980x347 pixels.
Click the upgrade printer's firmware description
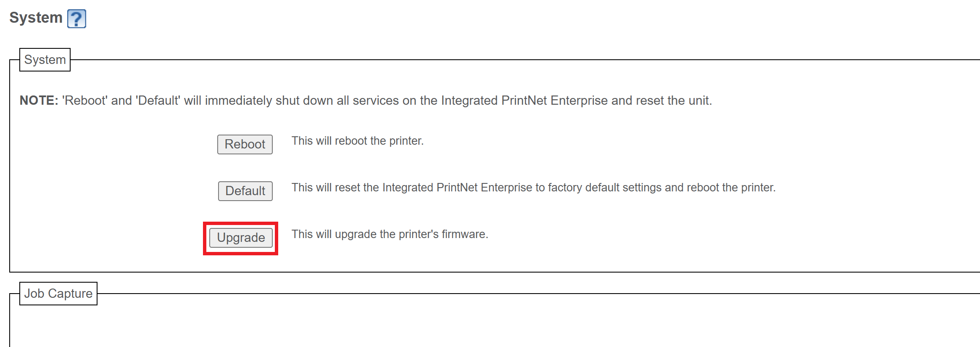[390, 234]
